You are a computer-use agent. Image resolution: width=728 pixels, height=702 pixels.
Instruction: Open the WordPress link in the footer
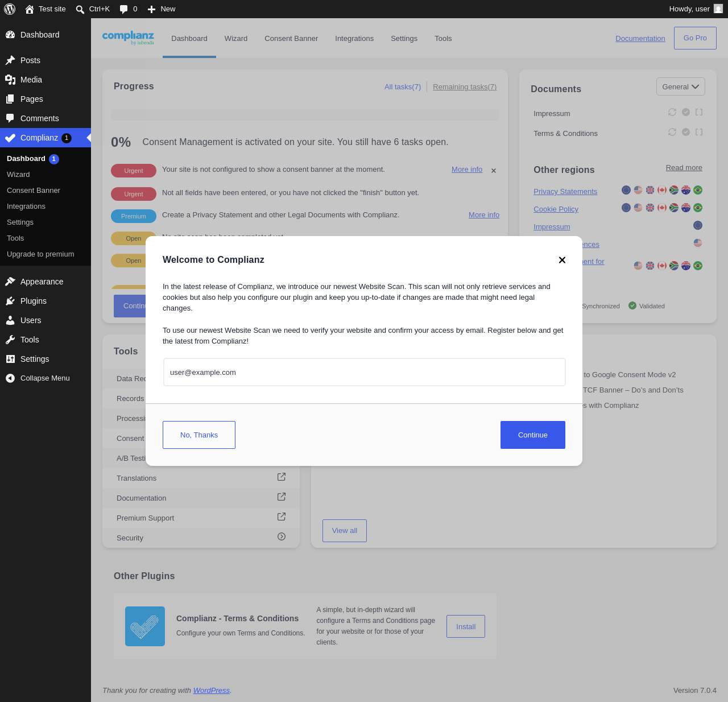(x=212, y=691)
